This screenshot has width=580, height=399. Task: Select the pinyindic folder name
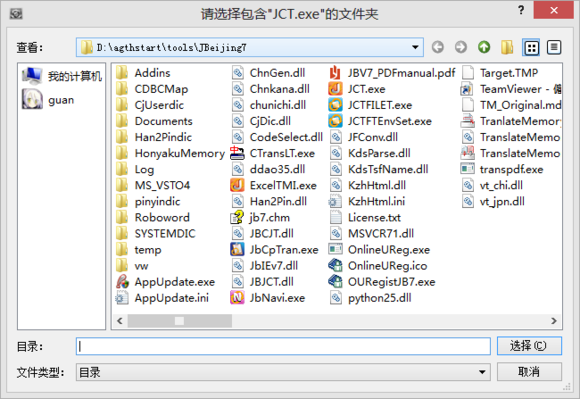pyautogui.click(x=157, y=202)
